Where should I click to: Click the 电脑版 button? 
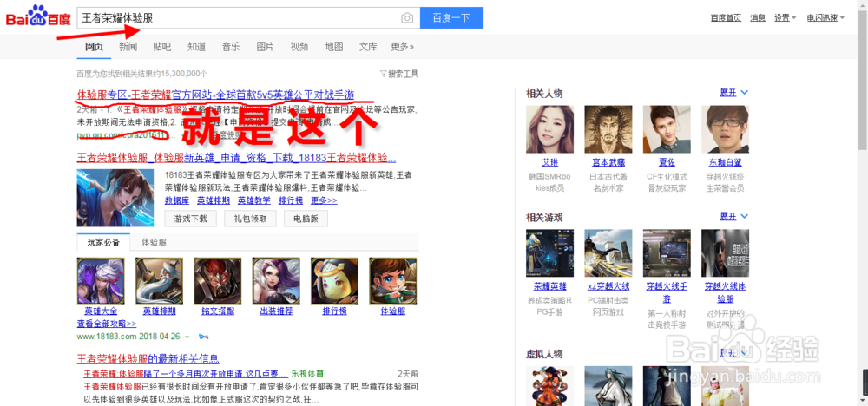[x=306, y=219]
